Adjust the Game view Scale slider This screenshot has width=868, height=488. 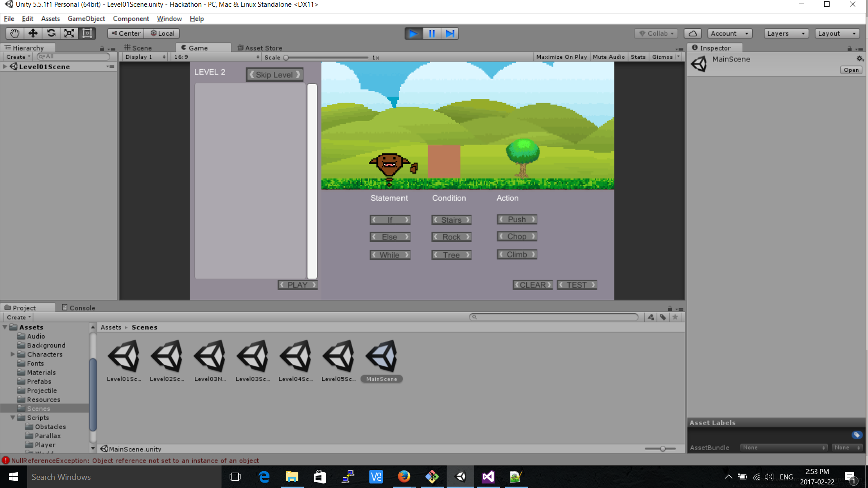pos(286,57)
